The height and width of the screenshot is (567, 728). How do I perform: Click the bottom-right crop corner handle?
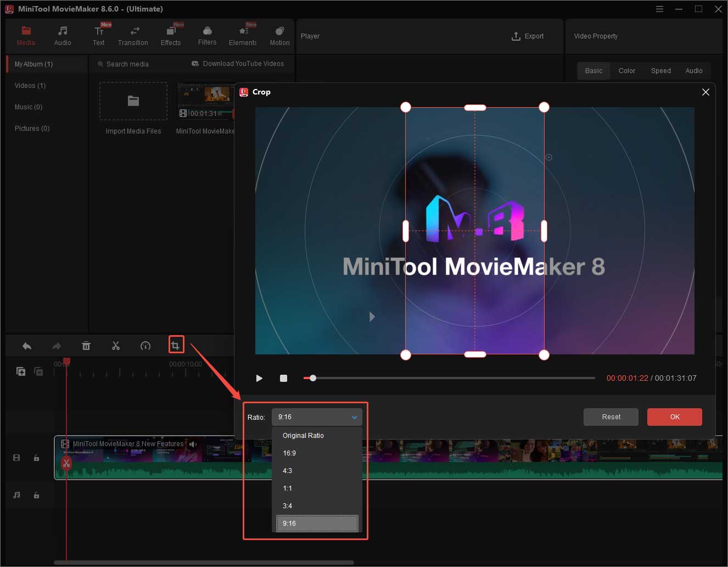(544, 355)
